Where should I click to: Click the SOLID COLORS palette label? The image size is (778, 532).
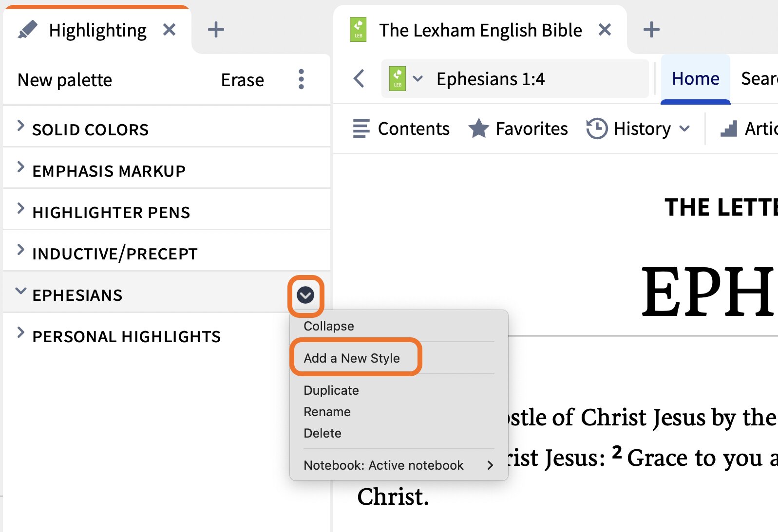click(90, 129)
